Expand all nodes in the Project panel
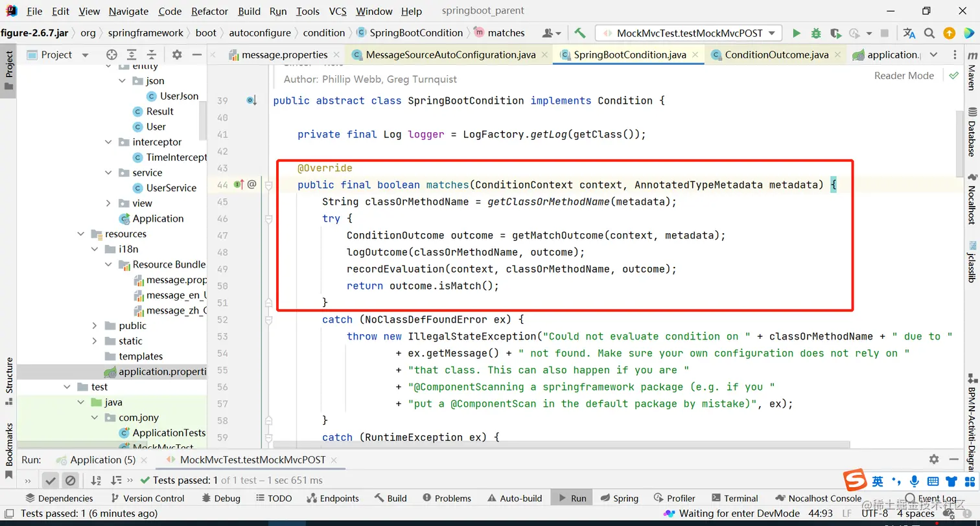 pos(132,54)
